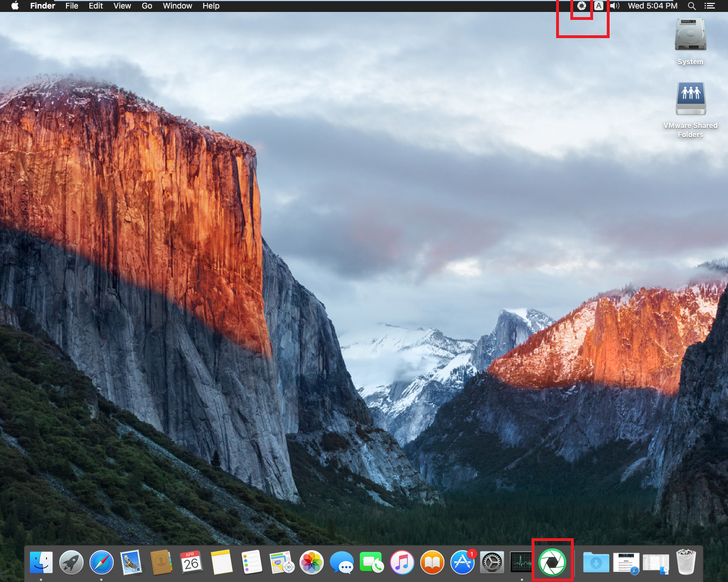728x582 pixels.
Task: Open the View menu
Action: click(x=122, y=6)
